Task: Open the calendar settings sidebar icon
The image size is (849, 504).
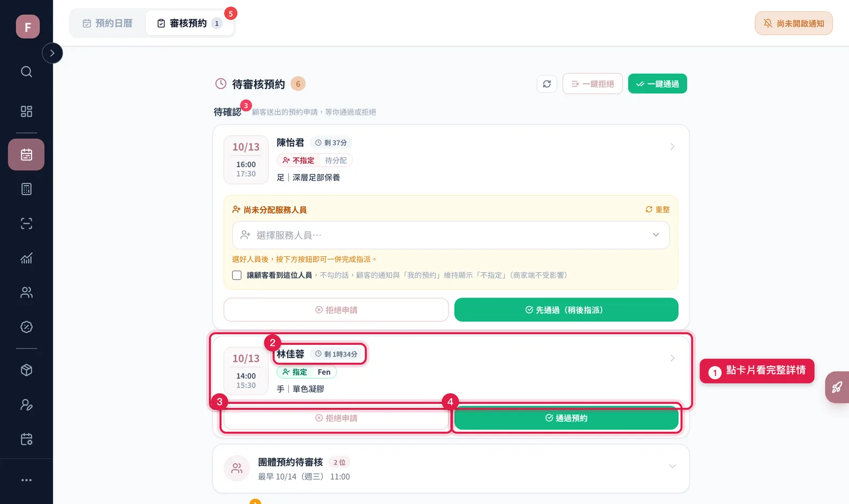Action: pos(27,439)
